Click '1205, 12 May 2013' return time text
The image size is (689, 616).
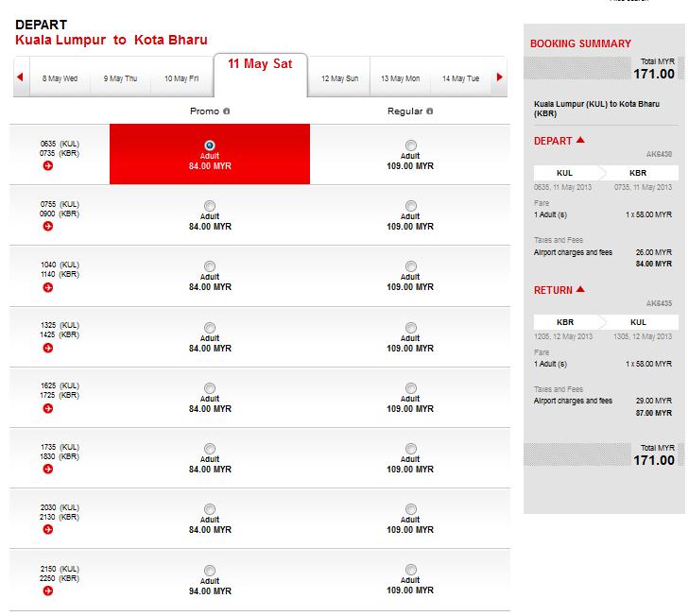tap(563, 336)
